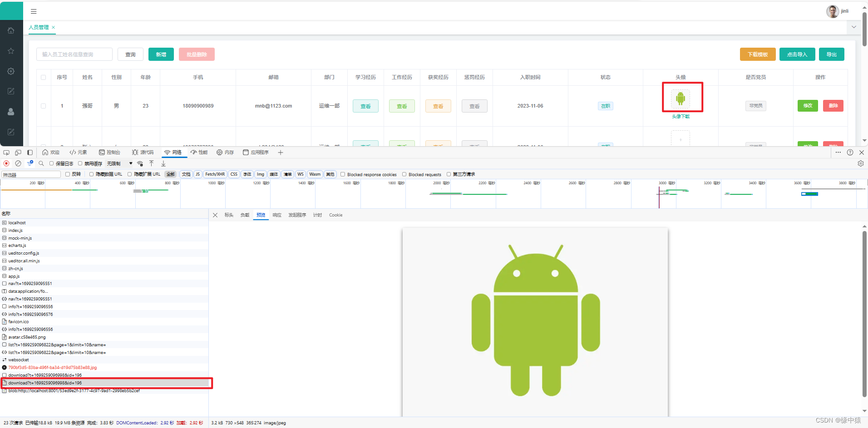Screen dimensions: 868x428
Task: Open the gear settings sidebar icon
Action: pyautogui.click(x=11, y=71)
